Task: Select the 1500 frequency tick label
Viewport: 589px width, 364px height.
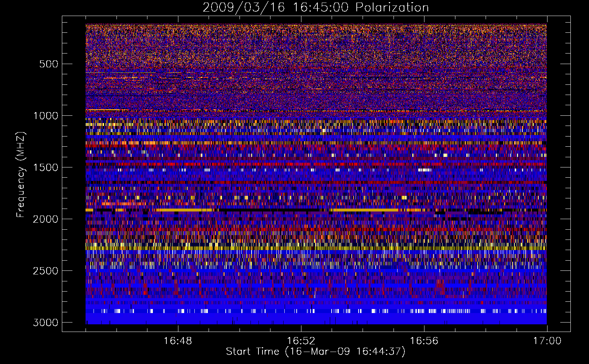Action: click(46, 167)
